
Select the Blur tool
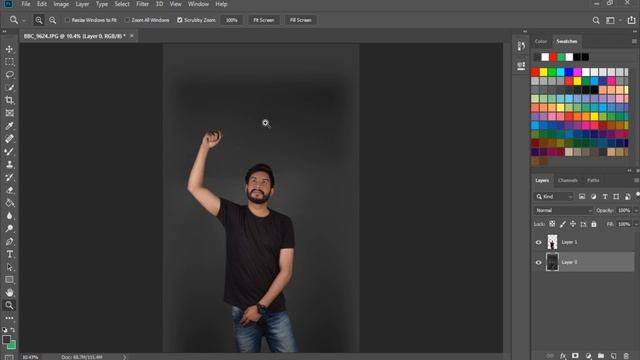[x=9, y=216]
